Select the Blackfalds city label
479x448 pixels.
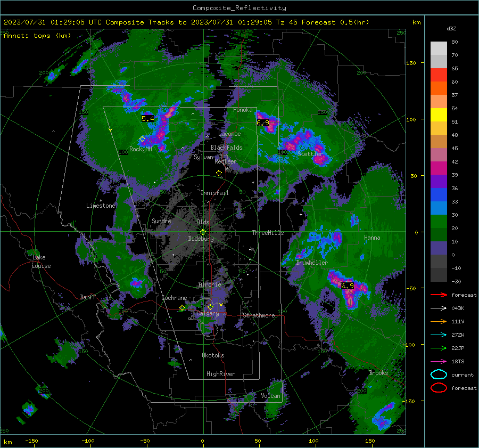click(226, 148)
